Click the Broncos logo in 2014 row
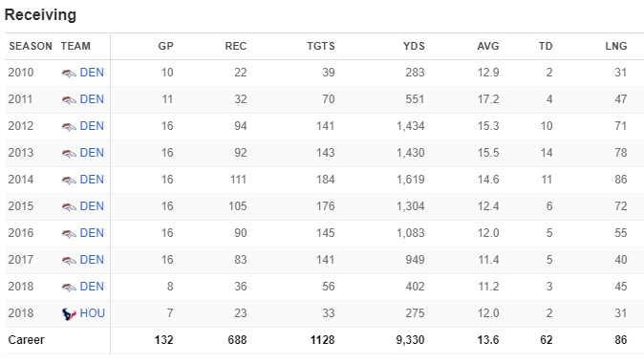644x364 pixels. click(69, 180)
